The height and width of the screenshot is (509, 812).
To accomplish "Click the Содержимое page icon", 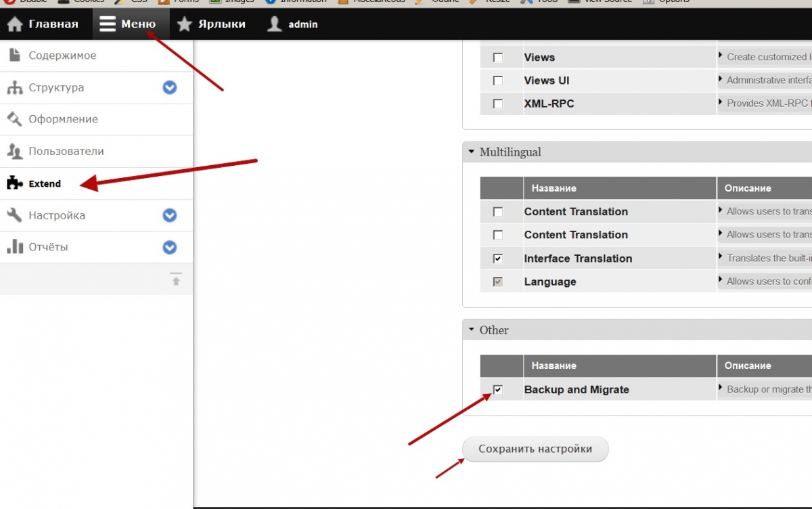I will 15,56.
